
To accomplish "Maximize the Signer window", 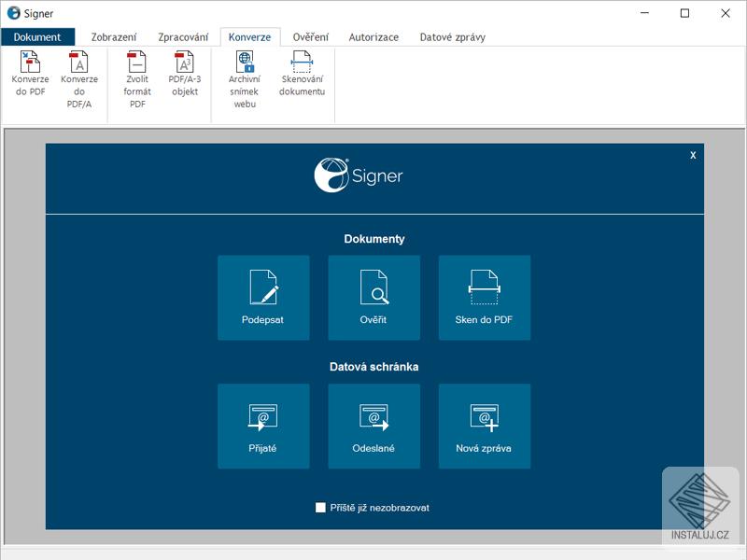I will pyautogui.click(x=684, y=13).
